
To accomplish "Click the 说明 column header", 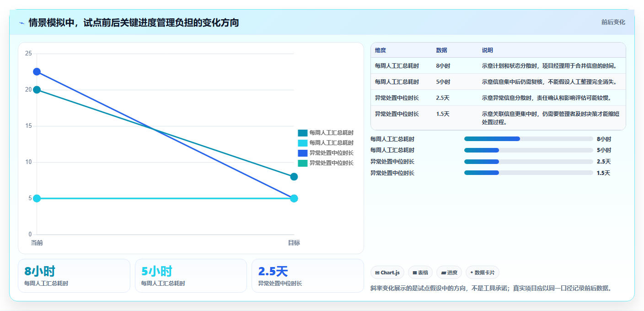I will (488, 50).
